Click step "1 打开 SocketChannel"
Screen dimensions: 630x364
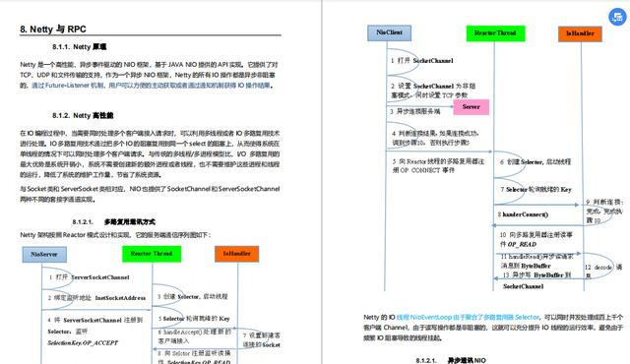(x=422, y=61)
